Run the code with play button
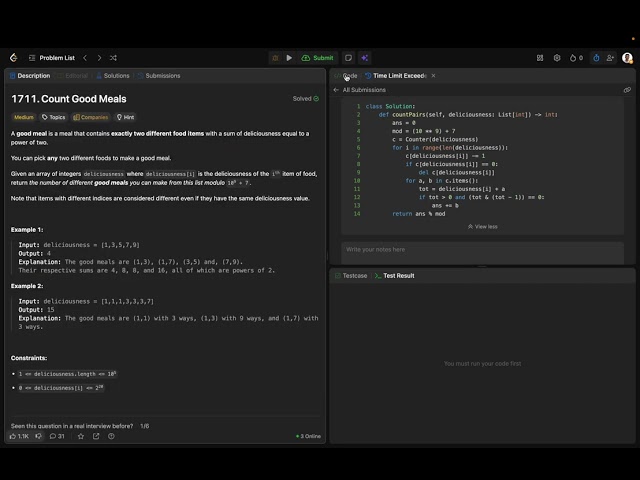Screen dimensions: 640x480 click(289, 58)
